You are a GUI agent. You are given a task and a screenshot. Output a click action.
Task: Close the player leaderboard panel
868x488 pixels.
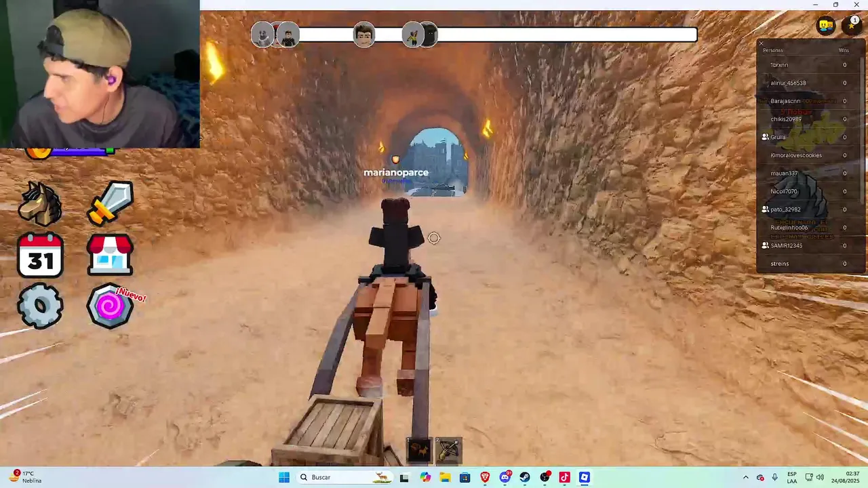click(x=761, y=43)
